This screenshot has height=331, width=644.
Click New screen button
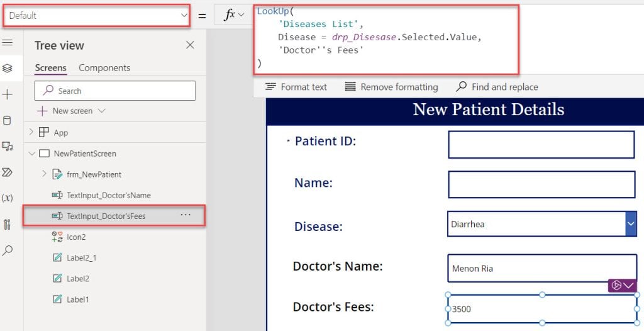pyautogui.click(x=65, y=111)
